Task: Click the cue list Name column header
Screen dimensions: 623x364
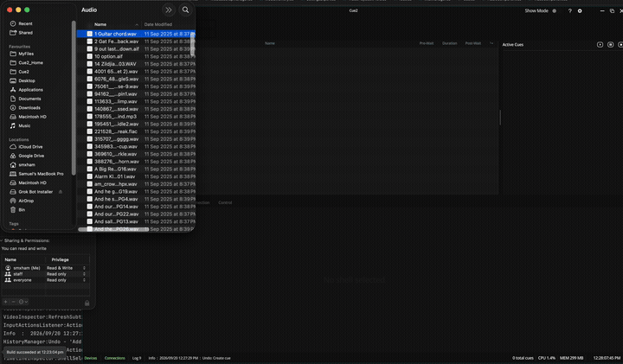Action: [270, 43]
